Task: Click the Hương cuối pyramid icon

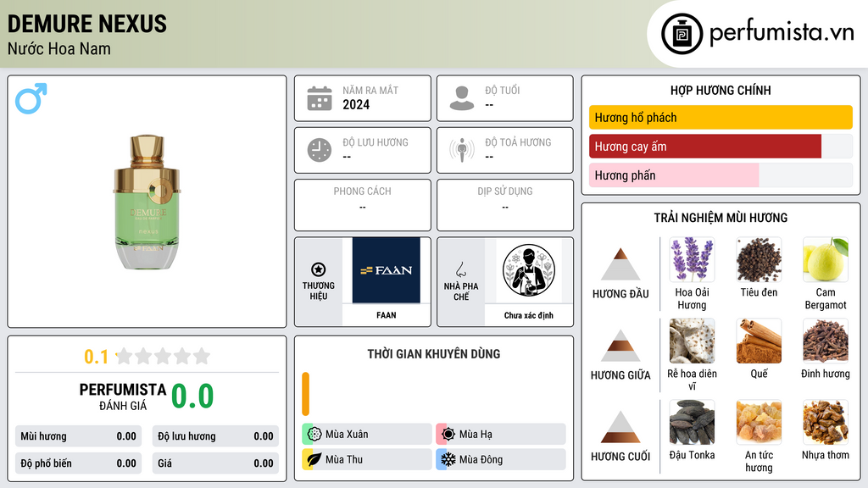Action: [x=620, y=427]
